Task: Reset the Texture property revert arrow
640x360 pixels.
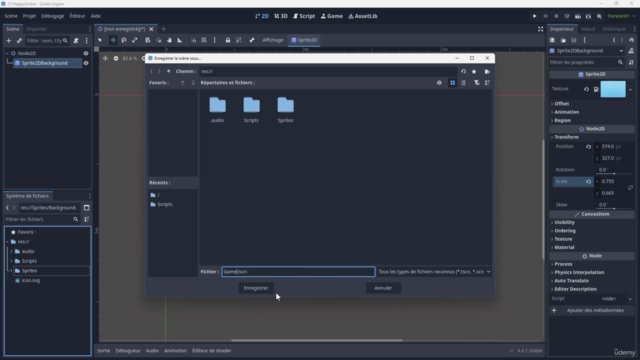Action: [587, 89]
